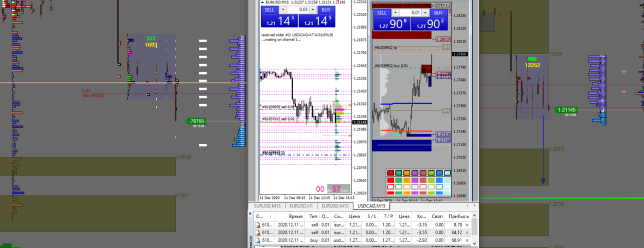The height and width of the screenshot is (248, 644).
Task: Click the 0.05 volume field on EURUSD
Action: click(x=298, y=9)
